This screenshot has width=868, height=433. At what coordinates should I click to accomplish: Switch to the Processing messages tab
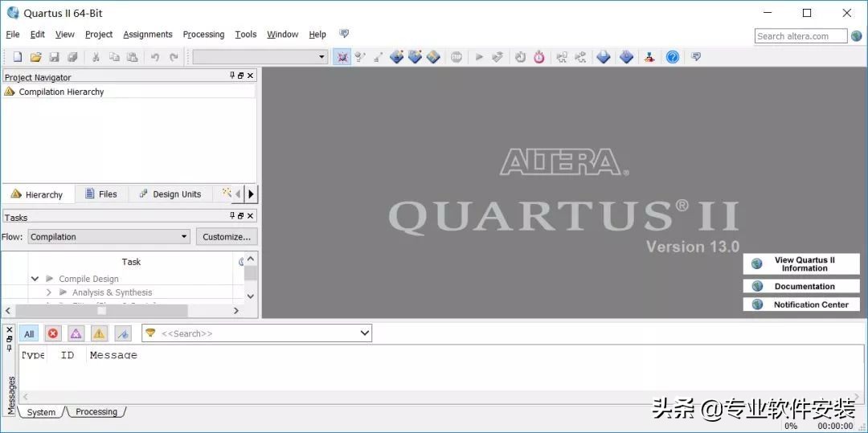[x=96, y=412]
